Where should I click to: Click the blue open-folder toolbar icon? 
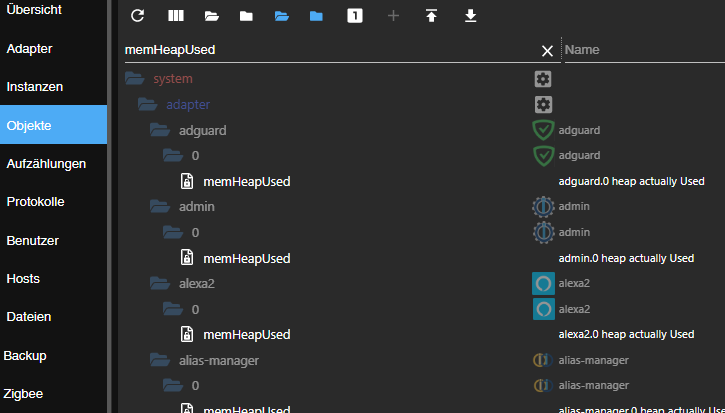click(282, 16)
